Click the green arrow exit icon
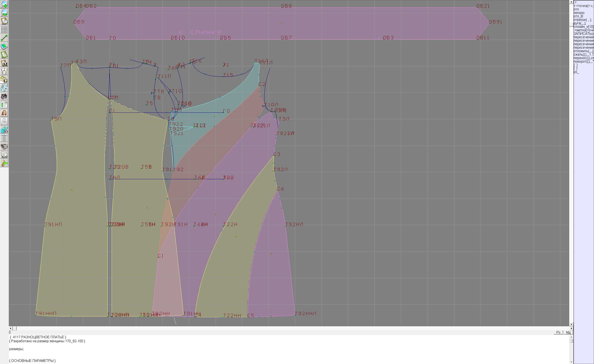The height and width of the screenshot is (364, 594). coord(4,163)
